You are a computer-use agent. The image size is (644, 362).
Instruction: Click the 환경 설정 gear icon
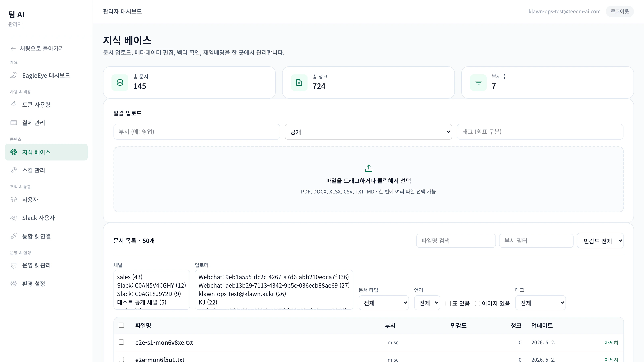pyautogui.click(x=13, y=284)
